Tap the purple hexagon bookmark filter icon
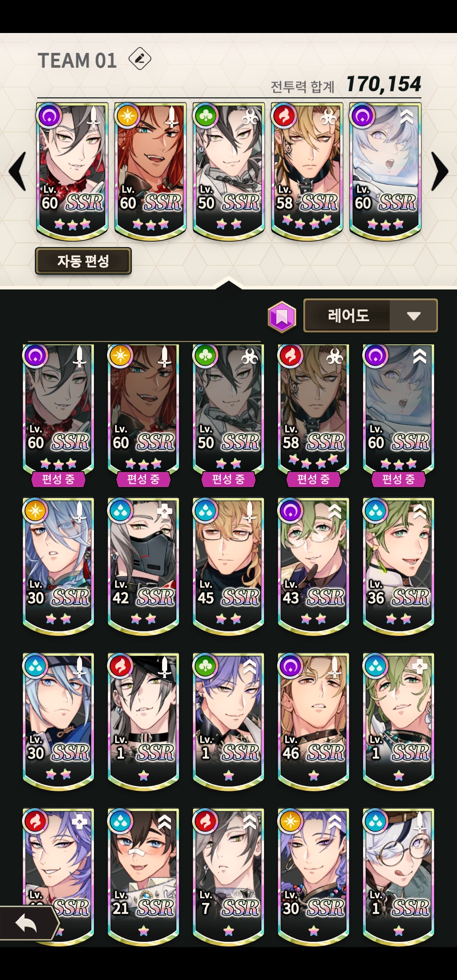Viewport: 457px width, 980px height. click(282, 316)
